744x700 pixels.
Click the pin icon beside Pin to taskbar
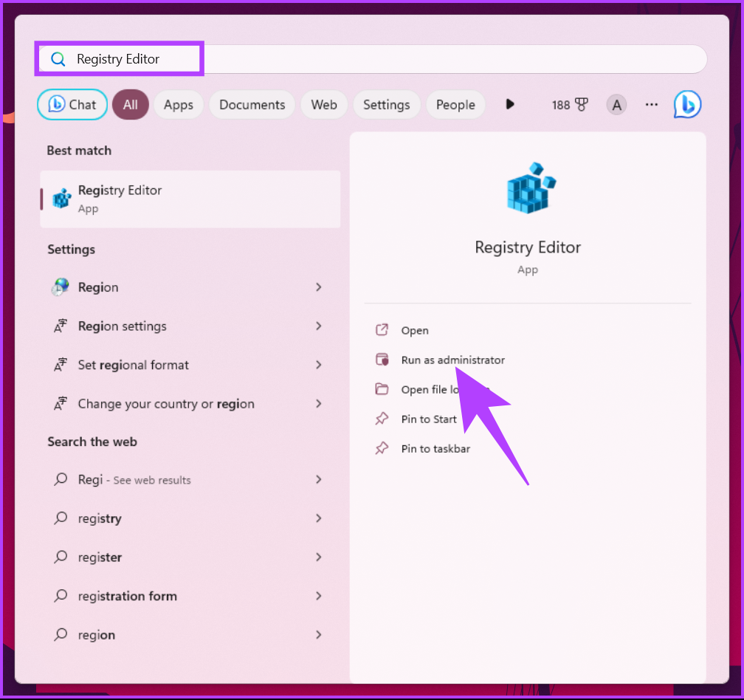click(x=382, y=448)
